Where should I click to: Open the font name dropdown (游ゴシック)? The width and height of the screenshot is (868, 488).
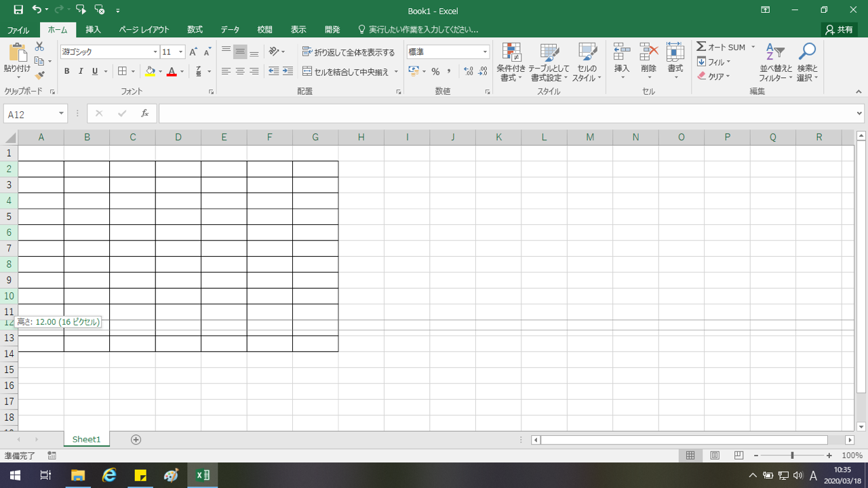155,52
